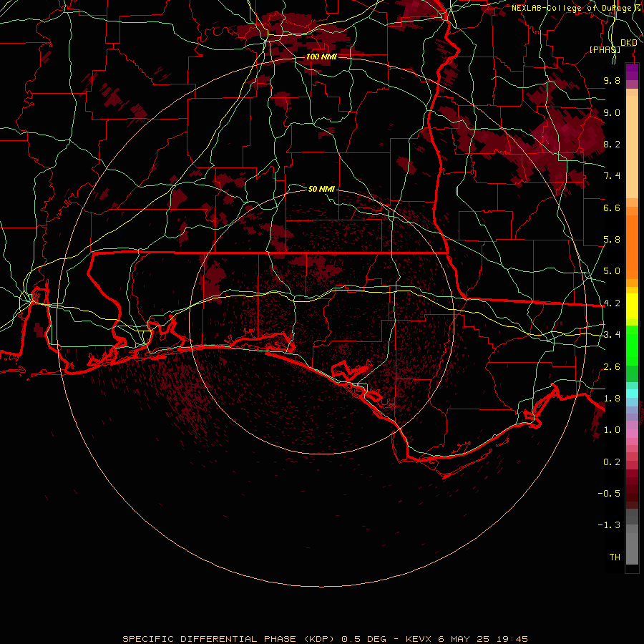Click the 5.0 value on the color scale
Image resolution: width=644 pixels, height=644 pixels.
pyautogui.click(x=612, y=271)
